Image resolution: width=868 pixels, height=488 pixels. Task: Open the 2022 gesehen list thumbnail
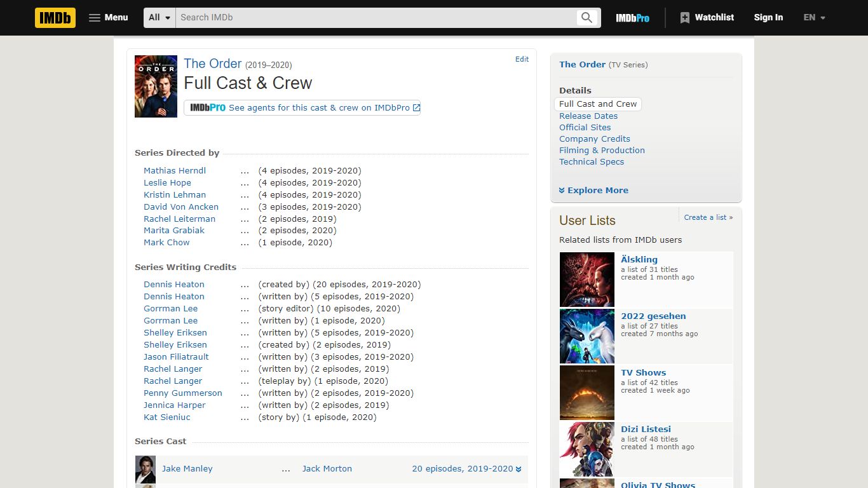click(x=587, y=336)
